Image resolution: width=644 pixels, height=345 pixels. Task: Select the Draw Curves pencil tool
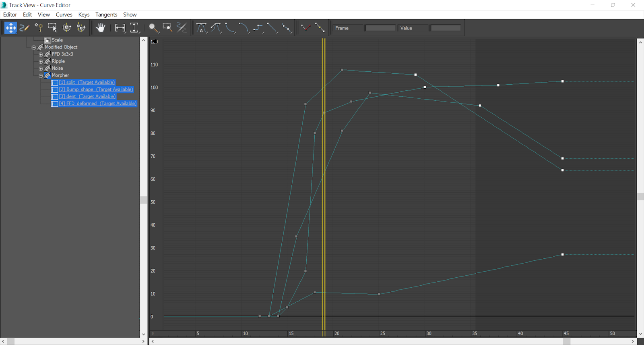pyautogui.click(x=25, y=28)
